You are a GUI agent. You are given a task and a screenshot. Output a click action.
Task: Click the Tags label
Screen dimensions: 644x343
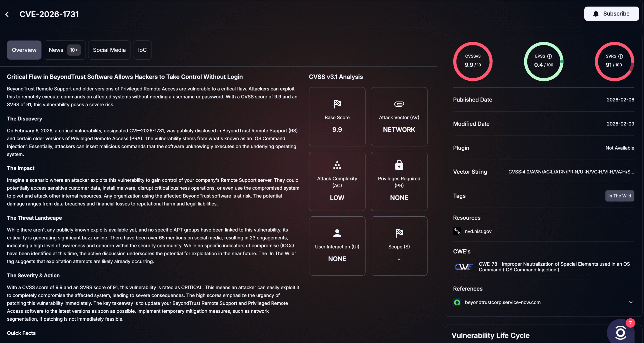tap(459, 196)
